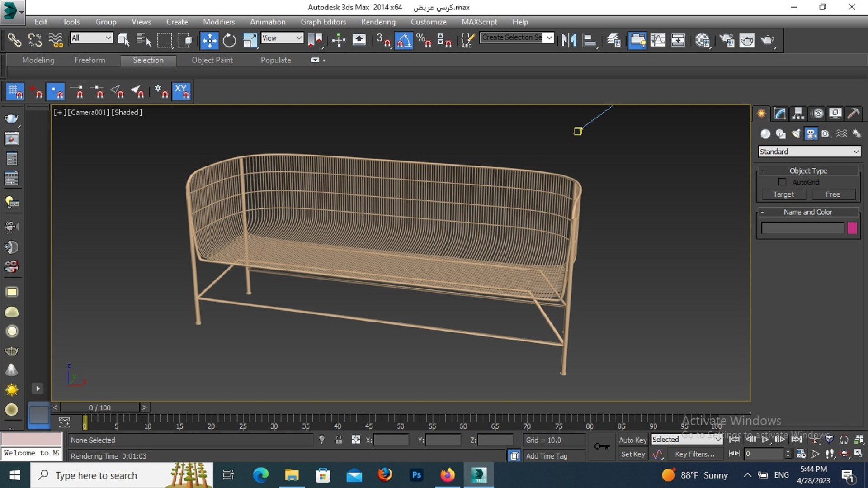This screenshot has height=488, width=868.
Task: Click the Align tool icon
Action: coord(589,40)
